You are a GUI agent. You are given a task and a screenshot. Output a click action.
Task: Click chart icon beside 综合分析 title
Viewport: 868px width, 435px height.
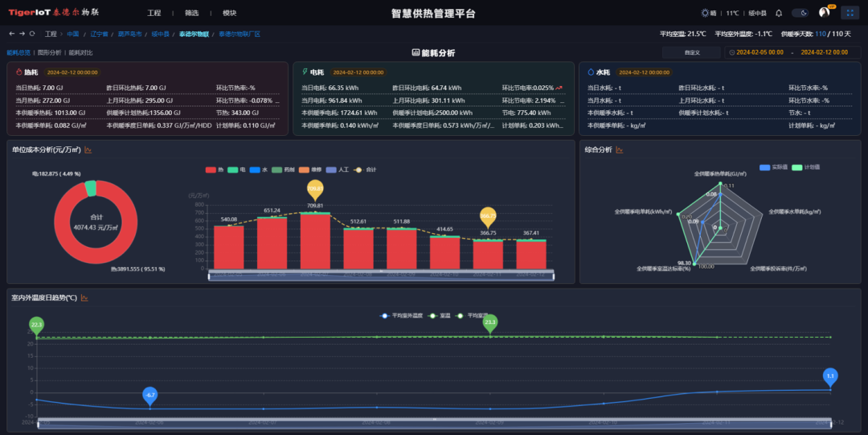tap(620, 150)
